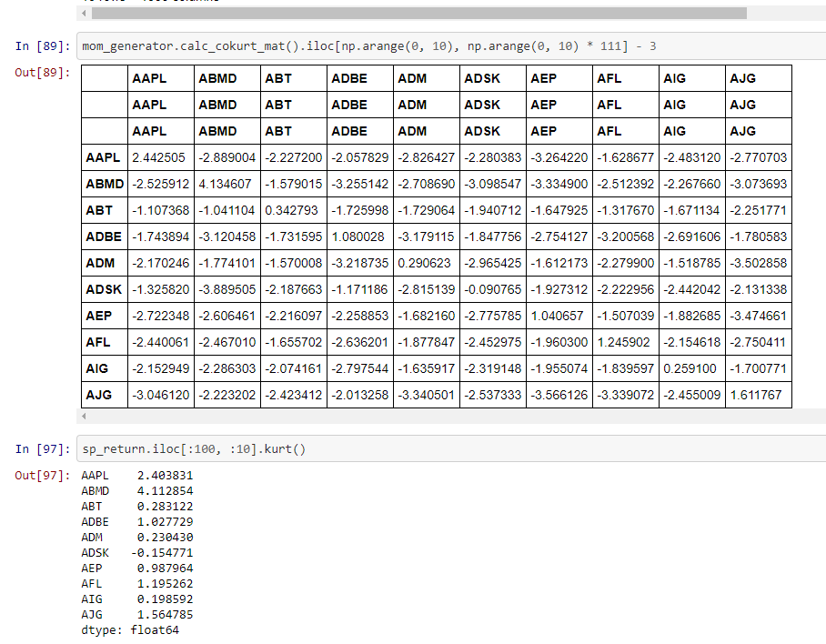Click cell value -2.770703

tap(758, 157)
